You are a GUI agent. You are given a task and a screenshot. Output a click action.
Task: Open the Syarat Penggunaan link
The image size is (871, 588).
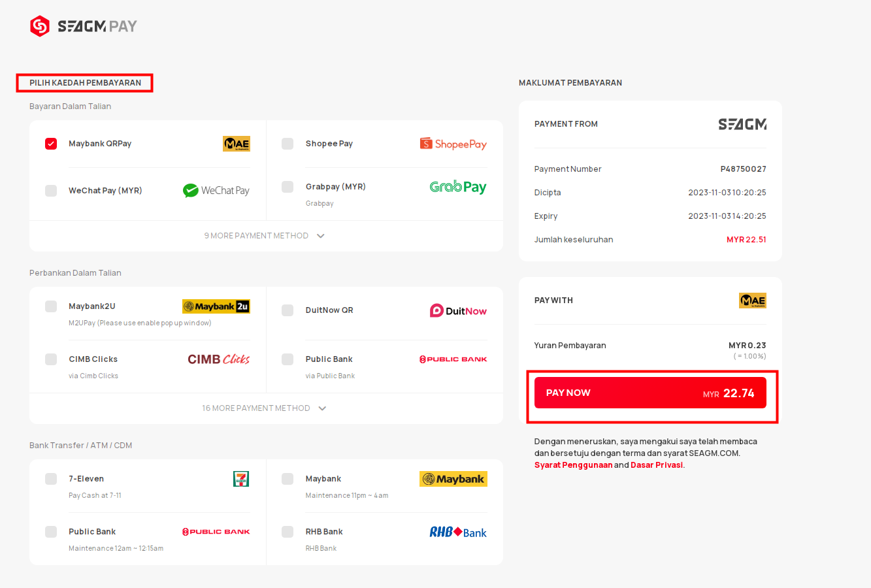tap(574, 465)
